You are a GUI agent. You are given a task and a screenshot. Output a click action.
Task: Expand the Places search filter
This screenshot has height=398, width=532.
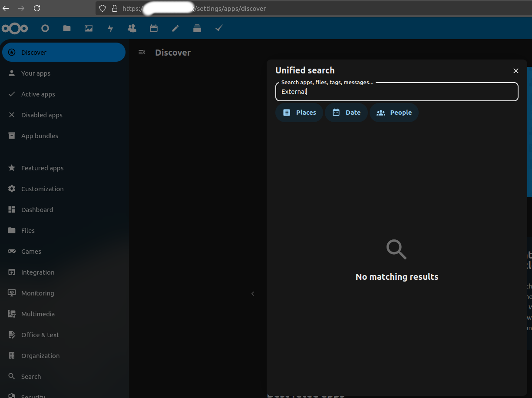tap(299, 113)
